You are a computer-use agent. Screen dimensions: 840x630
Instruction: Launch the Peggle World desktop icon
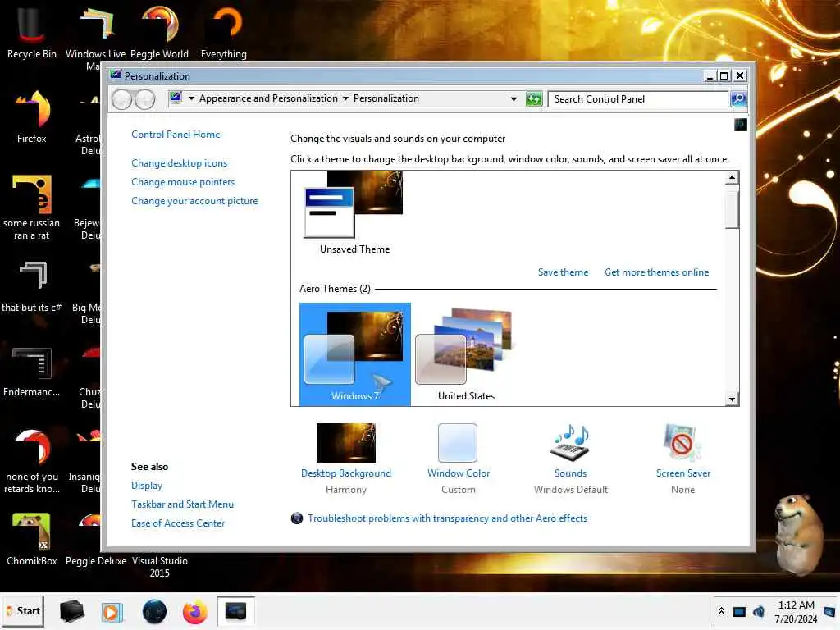159,31
